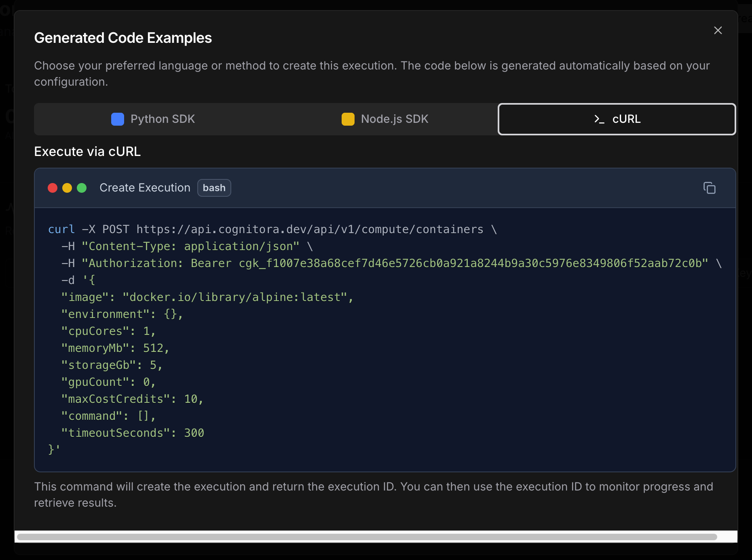Click the Create Execution title text
Screen dimensions: 752x560
(145, 188)
